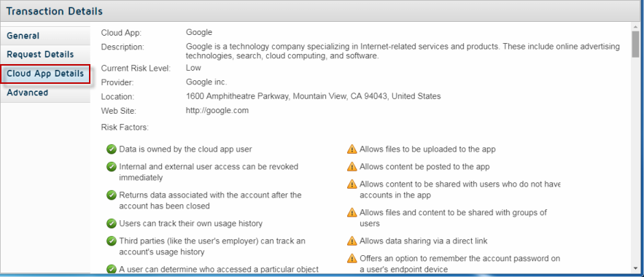
Task: Click warning icon beside 'remember the account password'
Action: point(352,259)
